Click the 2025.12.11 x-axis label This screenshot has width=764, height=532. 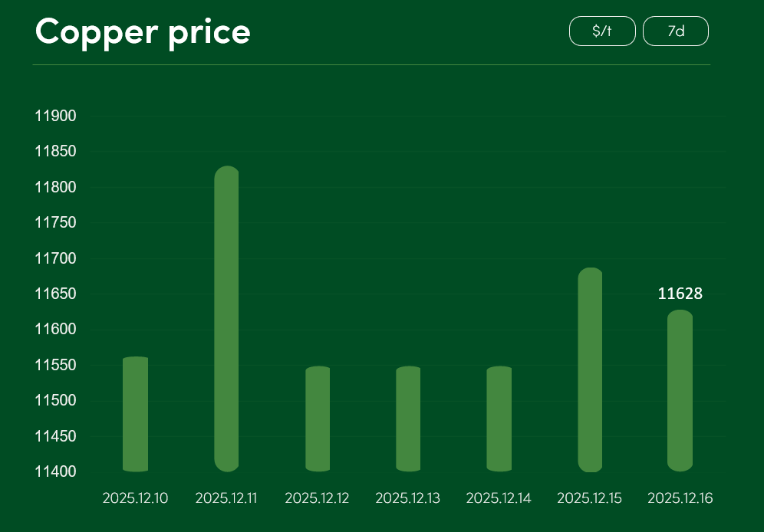coord(226,498)
